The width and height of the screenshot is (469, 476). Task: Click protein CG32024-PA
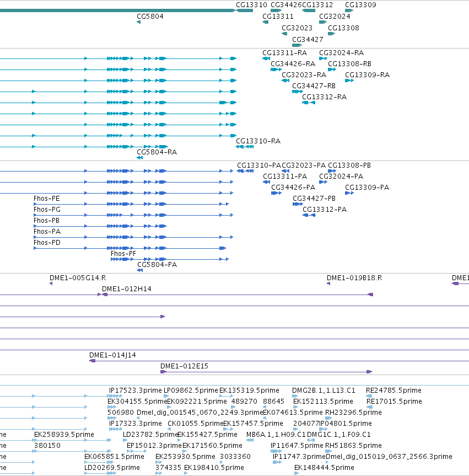(341, 177)
